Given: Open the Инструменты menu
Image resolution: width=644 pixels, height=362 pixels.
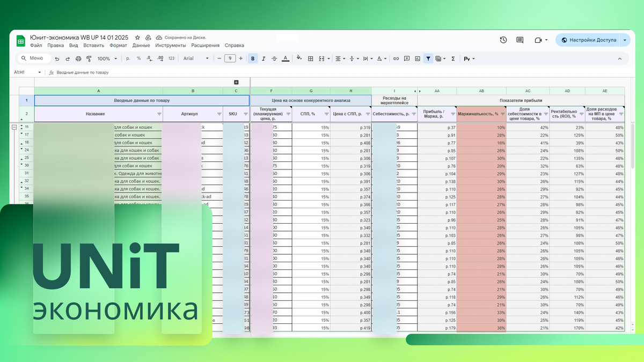Looking at the screenshot, I should pos(171,46).
